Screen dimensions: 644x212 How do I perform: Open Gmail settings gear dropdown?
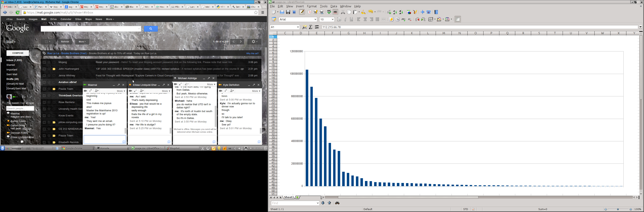pyautogui.click(x=254, y=42)
